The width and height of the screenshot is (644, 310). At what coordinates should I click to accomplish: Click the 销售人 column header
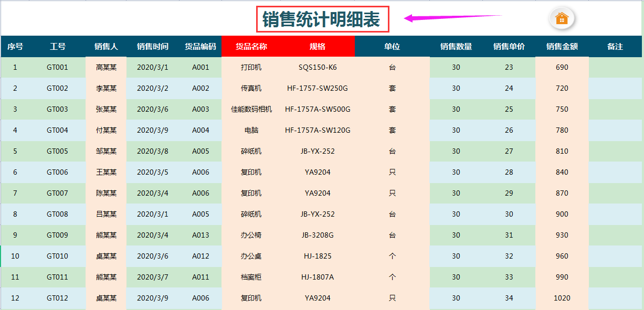(x=106, y=46)
